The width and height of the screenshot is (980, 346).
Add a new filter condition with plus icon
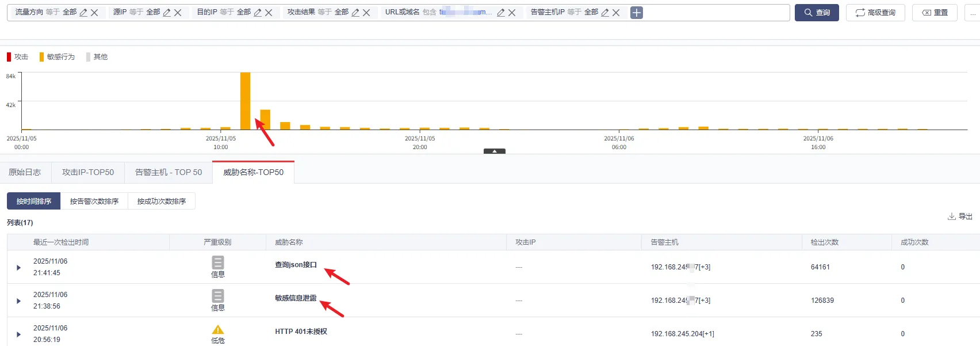click(637, 13)
